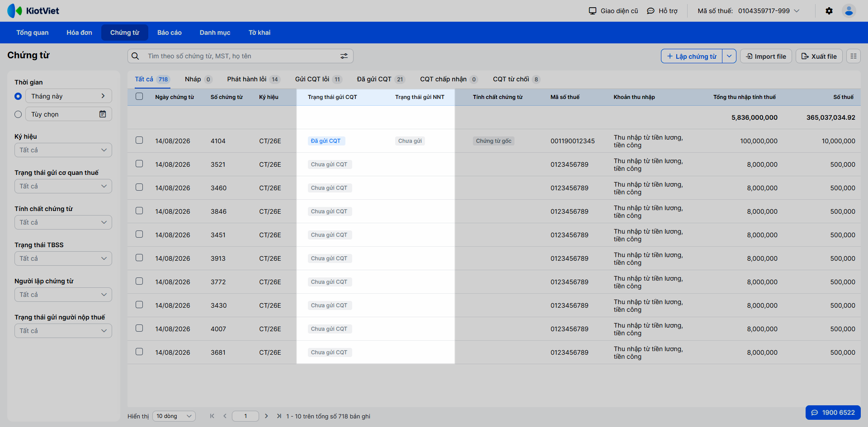The image size is (868, 427).
Task: Click the Chứng từ gốc badge
Action: click(x=494, y=141)
